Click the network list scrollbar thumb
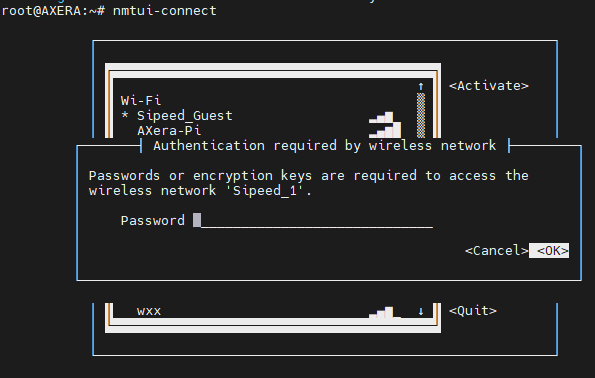This screenshot has width=595, height=378. pos(421,115)
